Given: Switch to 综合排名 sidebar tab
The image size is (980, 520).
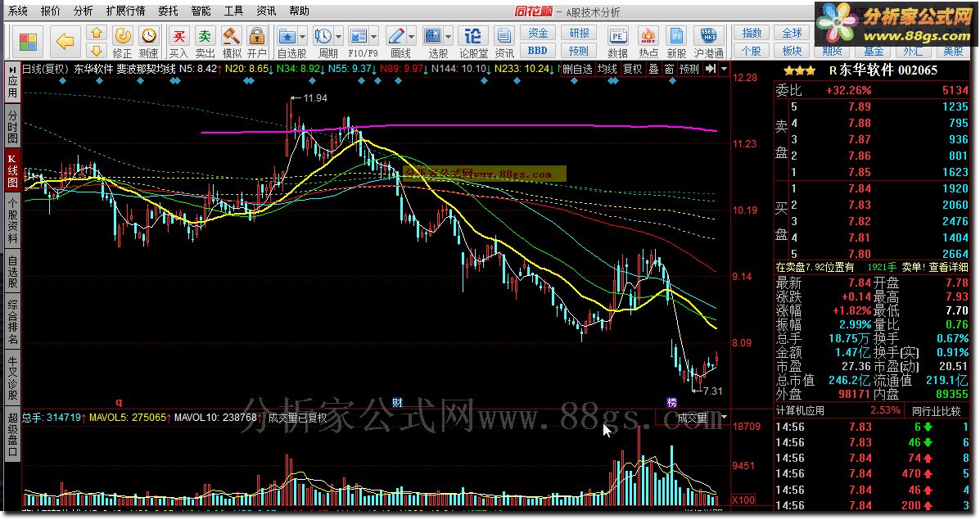Looking at the screenshot, I should click(12, 322).
